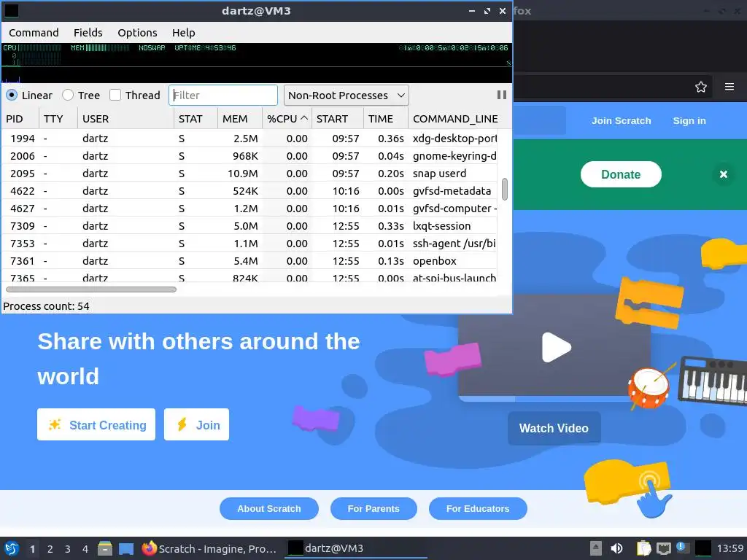The height and width of the screenshot is (560, 747).
Task: Open the For Parents link
Action: coord(373,508)
